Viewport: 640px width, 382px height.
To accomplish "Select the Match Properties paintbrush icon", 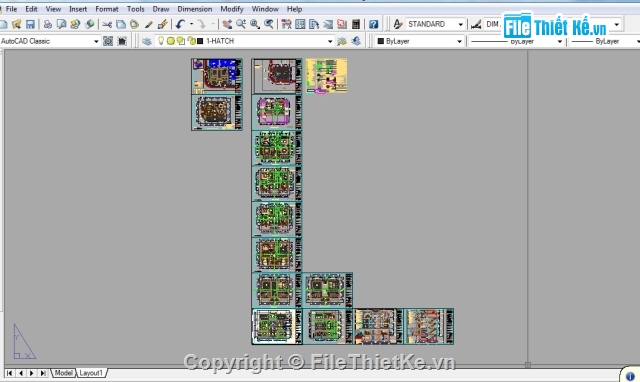I will [x=162, y=24].
